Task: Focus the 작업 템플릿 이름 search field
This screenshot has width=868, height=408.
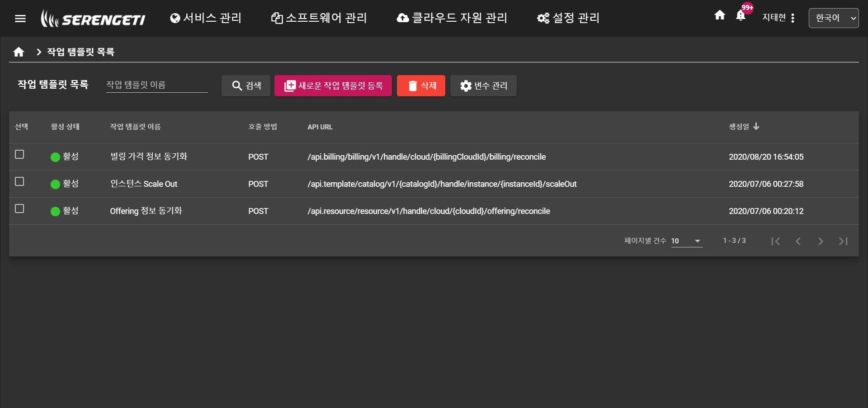Action: pos(156,85)
